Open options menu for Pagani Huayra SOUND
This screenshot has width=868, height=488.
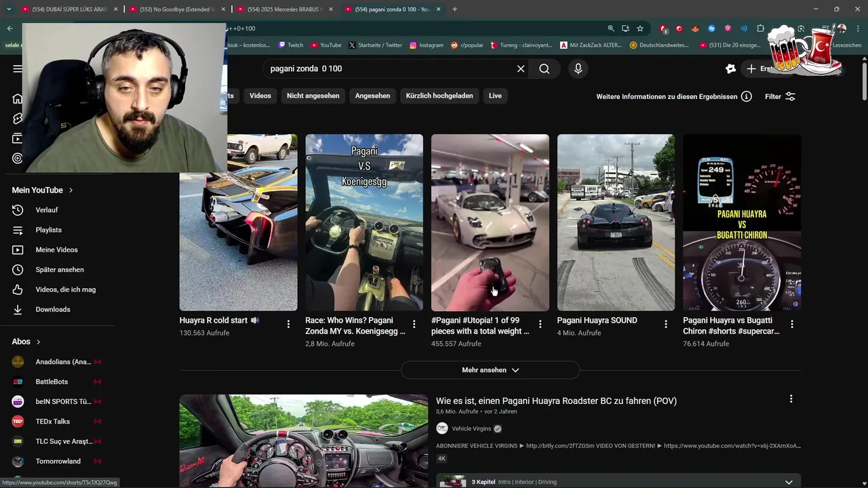tap(666, 324)
